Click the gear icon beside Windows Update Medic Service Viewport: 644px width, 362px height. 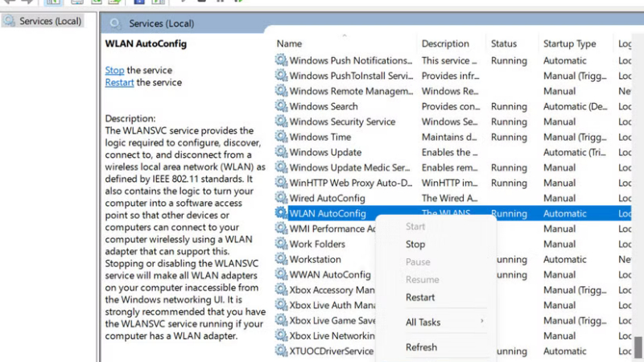(x=281, y=167)
